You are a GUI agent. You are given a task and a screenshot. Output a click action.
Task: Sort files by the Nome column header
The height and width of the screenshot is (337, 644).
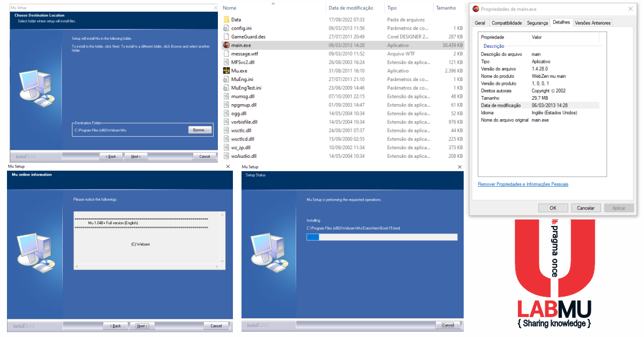(230, 8)
